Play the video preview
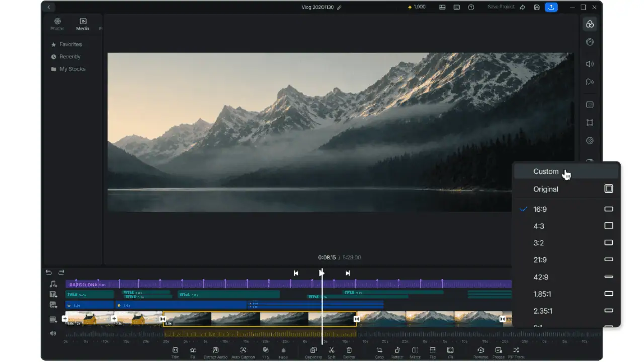The height and width of the screenshot is (362, 644). tap(321, 273)
